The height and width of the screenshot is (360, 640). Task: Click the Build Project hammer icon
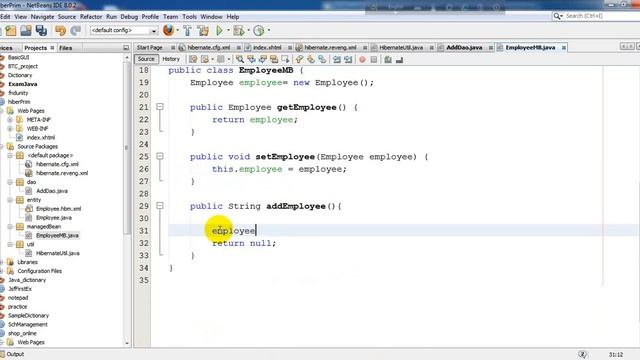pyautogui.click(x=187, y=31)
